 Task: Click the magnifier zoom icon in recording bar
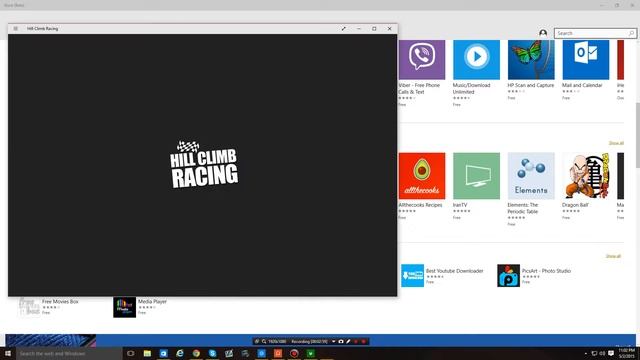pos(264,341)
